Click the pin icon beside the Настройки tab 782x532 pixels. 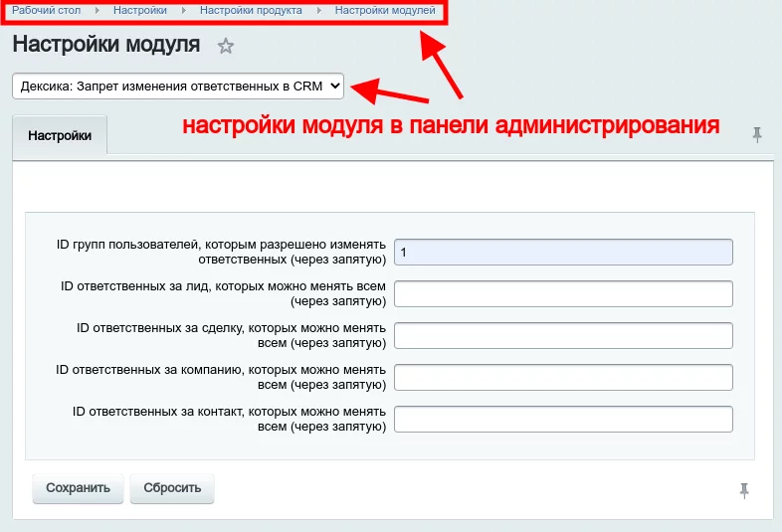point(758,134)
